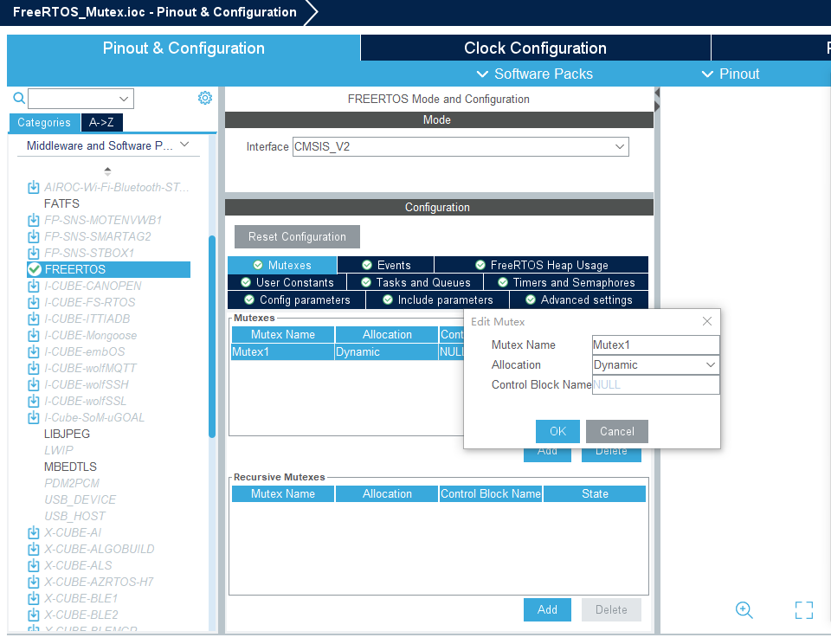The height and width of the screenshot is (644, 831).
Task: Open the Include parameters tab
Action: (438, 300)
